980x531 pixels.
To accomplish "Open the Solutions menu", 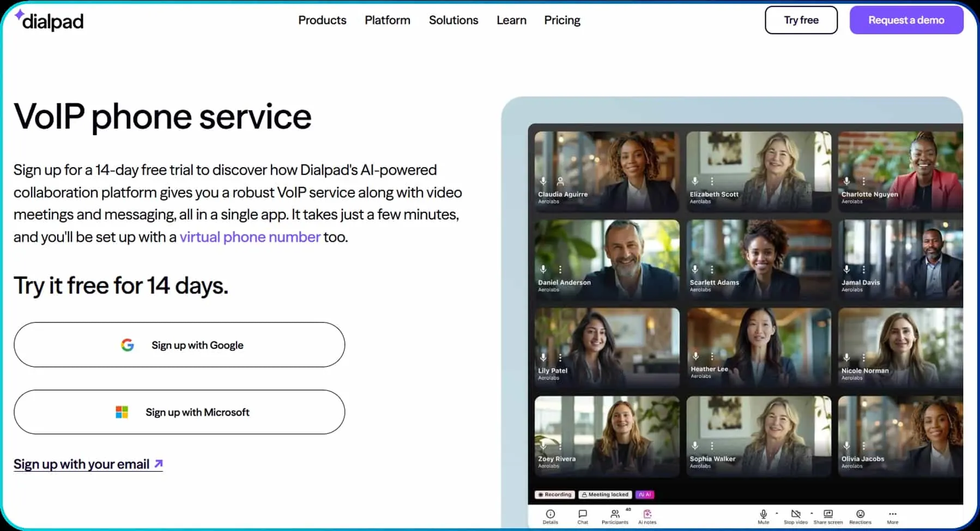I will pyautogui.click(x=453, y=20).
